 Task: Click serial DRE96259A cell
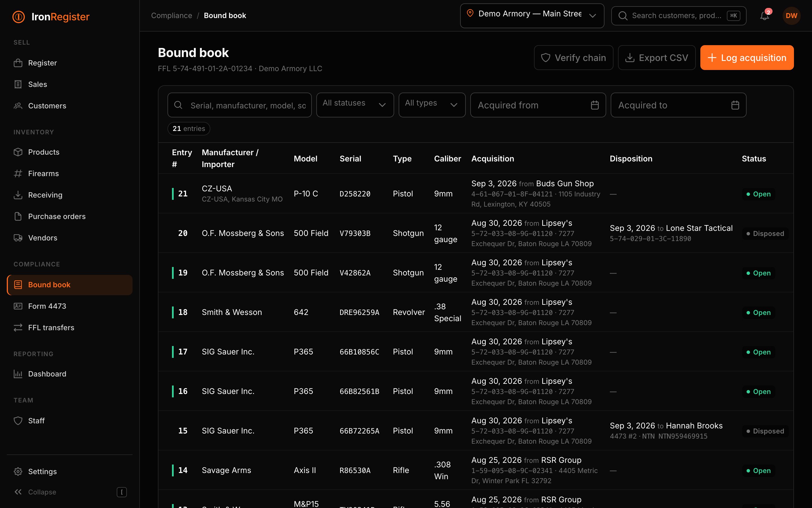(x=359, y=312)
